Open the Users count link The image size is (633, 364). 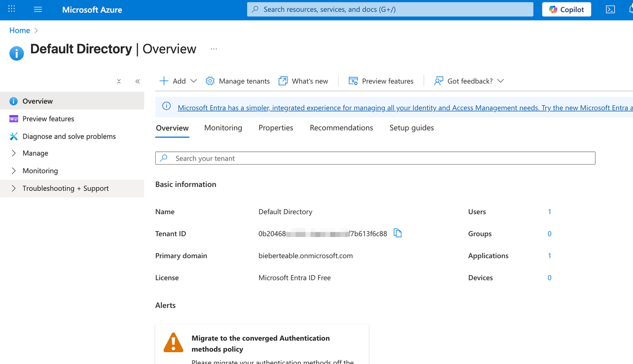pyautogui.click(x=549, y=212)
